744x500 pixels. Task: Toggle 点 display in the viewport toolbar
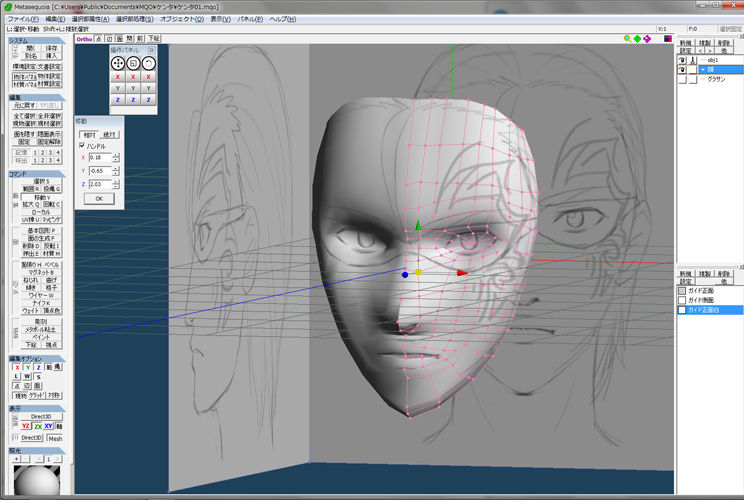[x=99, y=39]
